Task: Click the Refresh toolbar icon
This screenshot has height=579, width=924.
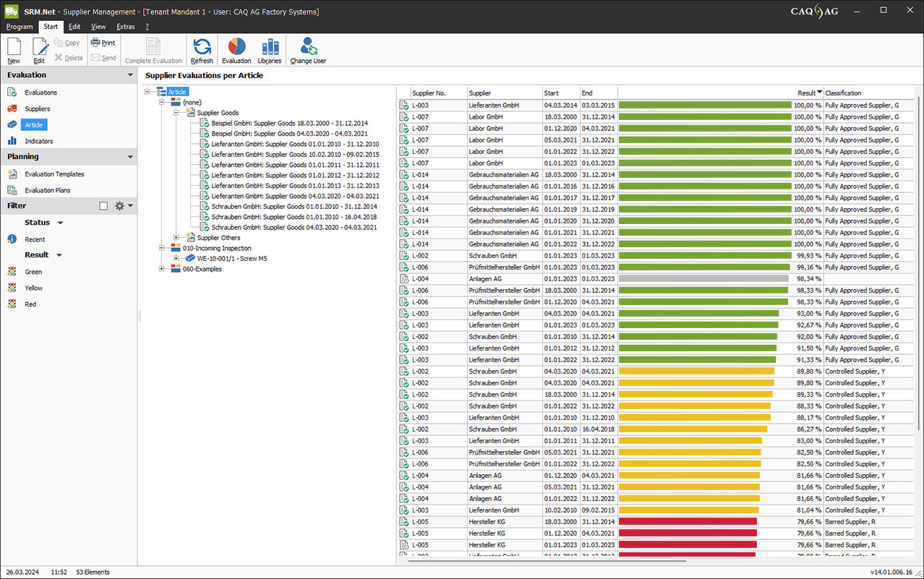Action: pos(202,48)
